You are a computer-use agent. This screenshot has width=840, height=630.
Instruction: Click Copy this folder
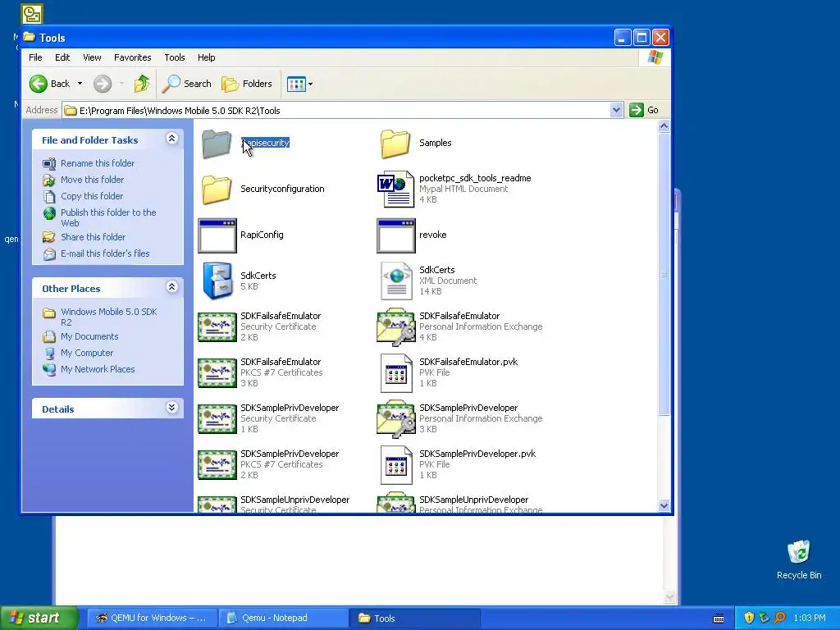click(92, 196)
